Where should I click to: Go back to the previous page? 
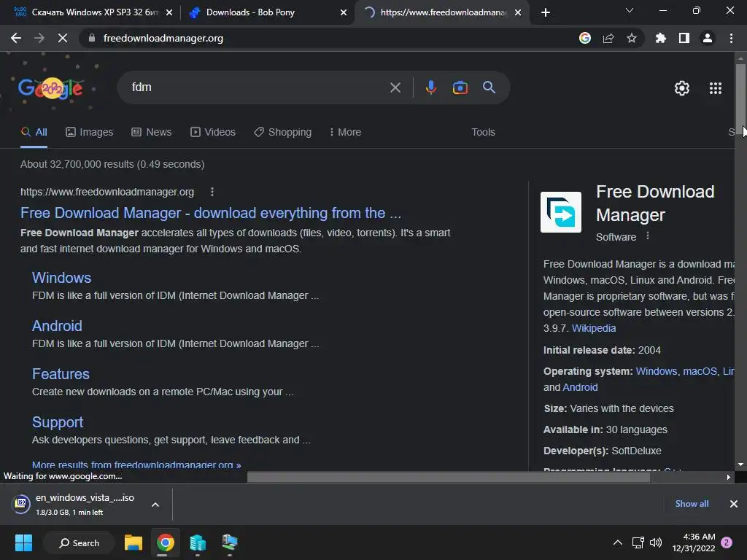click(16, 38)
